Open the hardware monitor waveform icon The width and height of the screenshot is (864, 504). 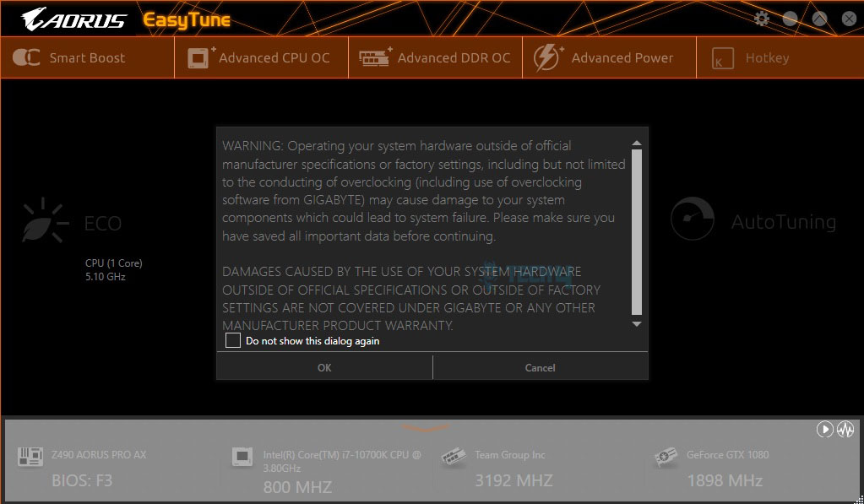pos(845,429)
